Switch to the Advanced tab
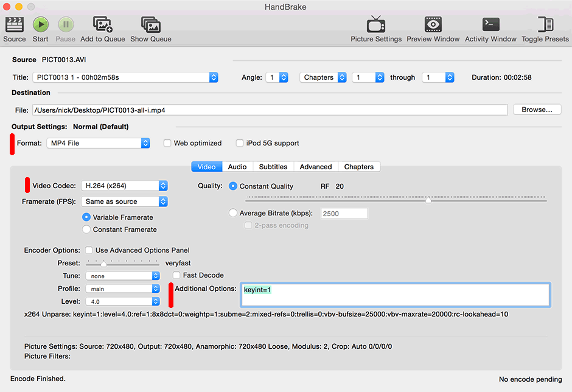 click(x=316, y=167)
